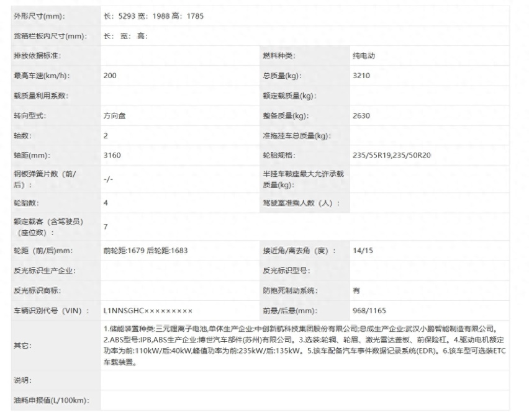Click the 货箱栏板内尺寸(mm) label
529x420 pixels.
coord(50,36)
